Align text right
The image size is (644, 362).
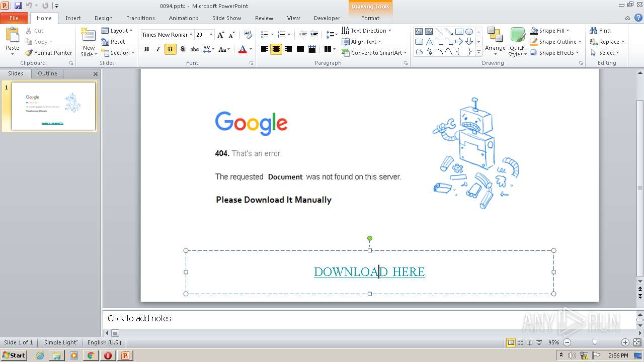[288, 49]
